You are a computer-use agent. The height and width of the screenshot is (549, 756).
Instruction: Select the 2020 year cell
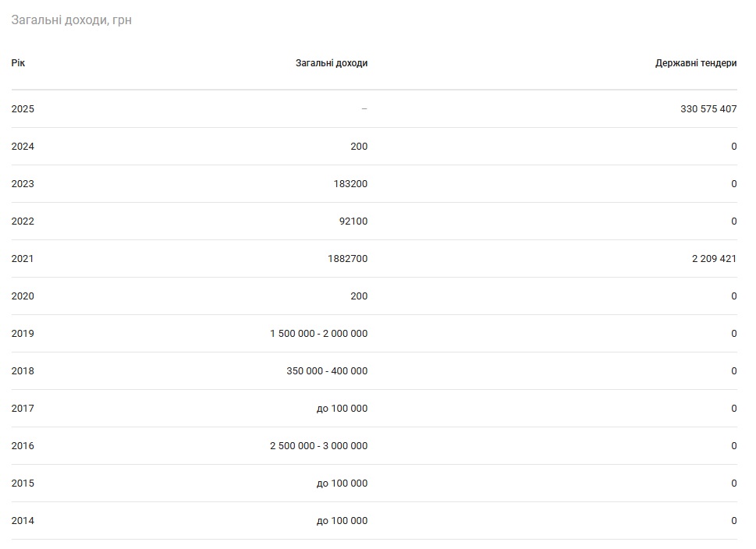23,296
